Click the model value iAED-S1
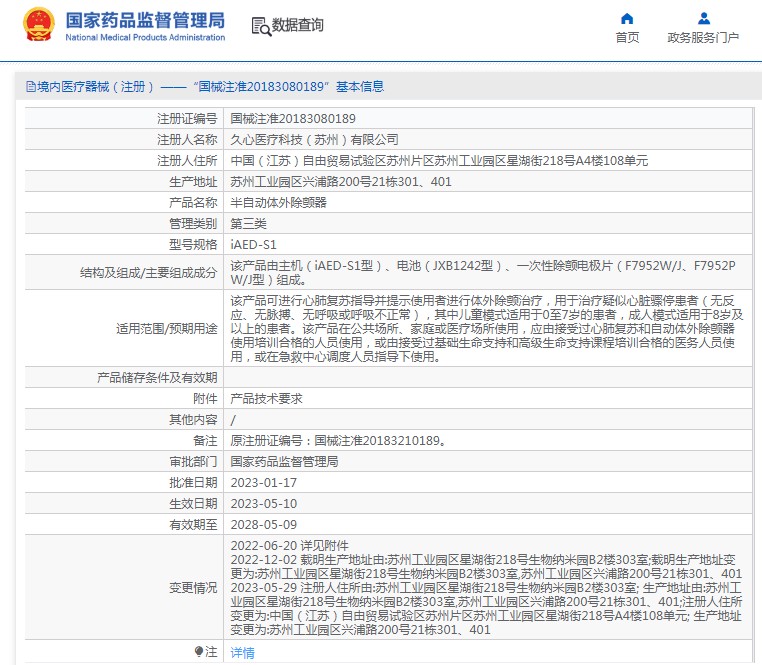The image size is (762, 665). tap(253, 244)
